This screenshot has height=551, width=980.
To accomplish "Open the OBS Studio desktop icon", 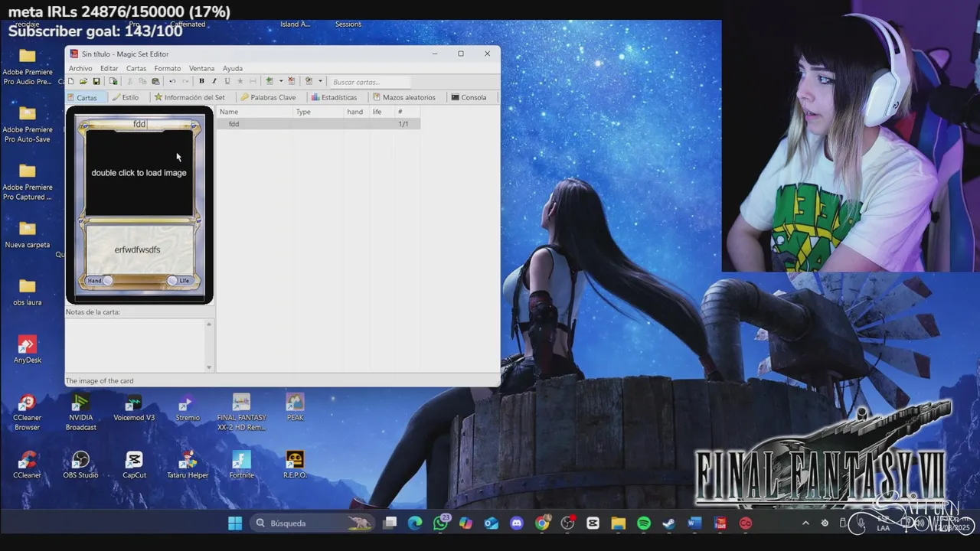I will (80, 465).
